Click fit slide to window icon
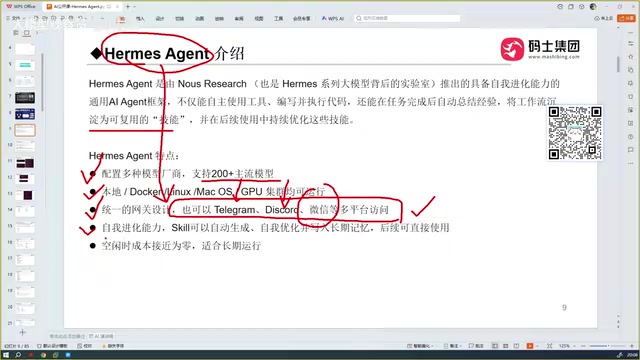This screenshot has height=360, width=640. (550, 346)
